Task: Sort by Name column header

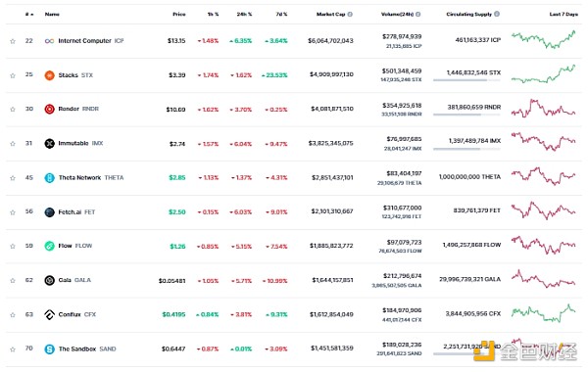Action: click(52, 15)
